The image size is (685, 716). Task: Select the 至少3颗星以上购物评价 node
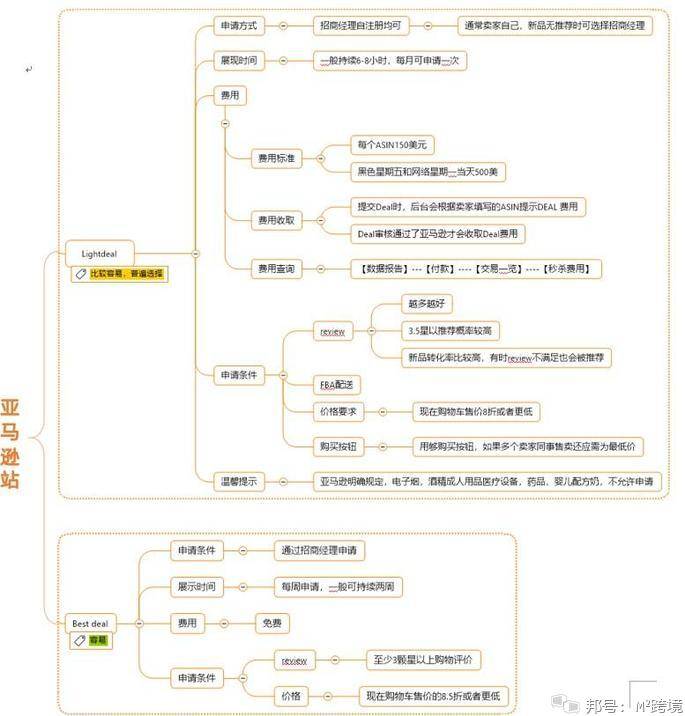[423, 660]
